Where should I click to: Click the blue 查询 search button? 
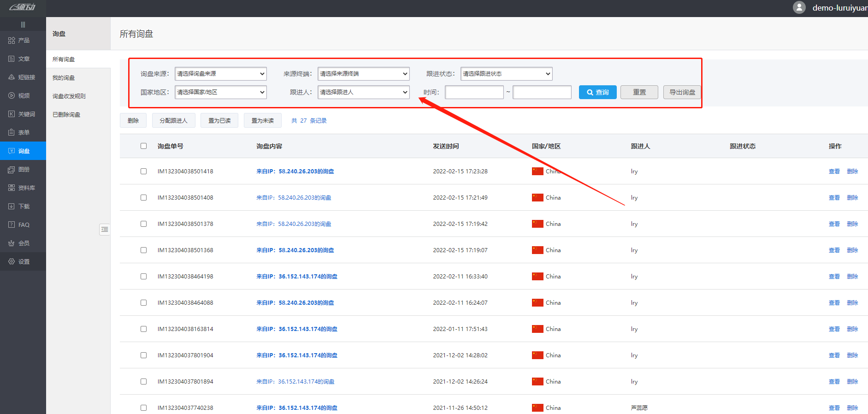[597, 92]
